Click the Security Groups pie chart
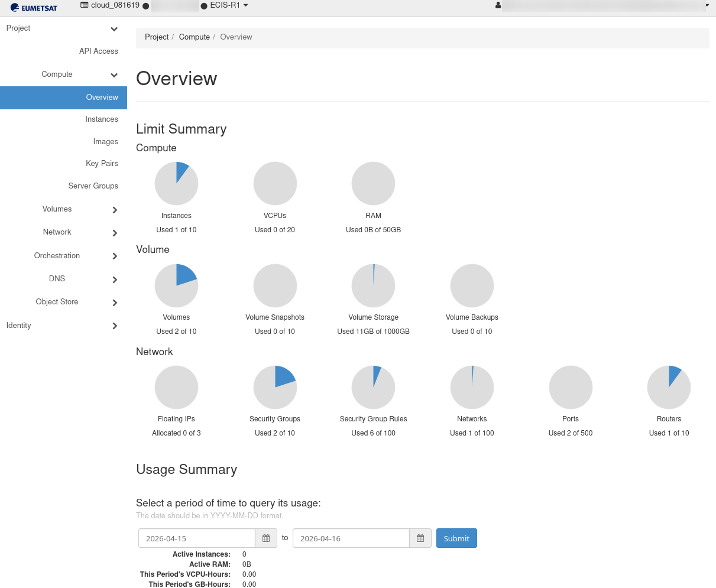The image size is (716, 588). [x=275, y=387]
